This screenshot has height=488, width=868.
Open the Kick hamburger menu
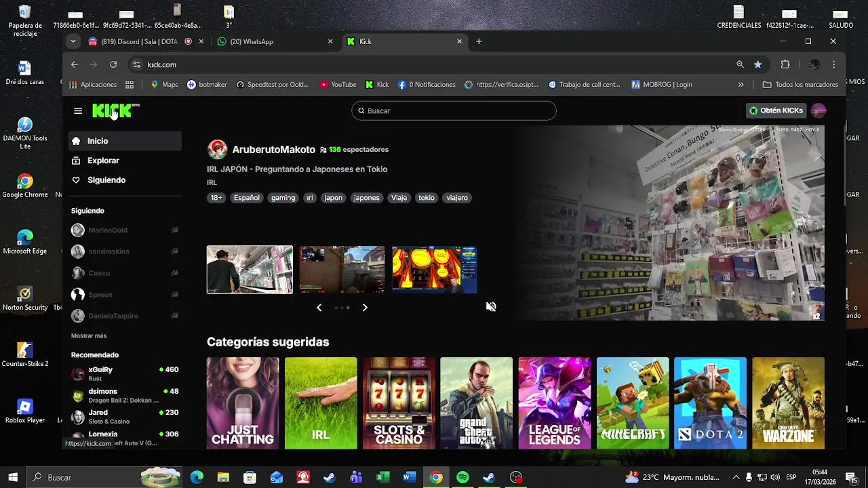pos(78,110)
